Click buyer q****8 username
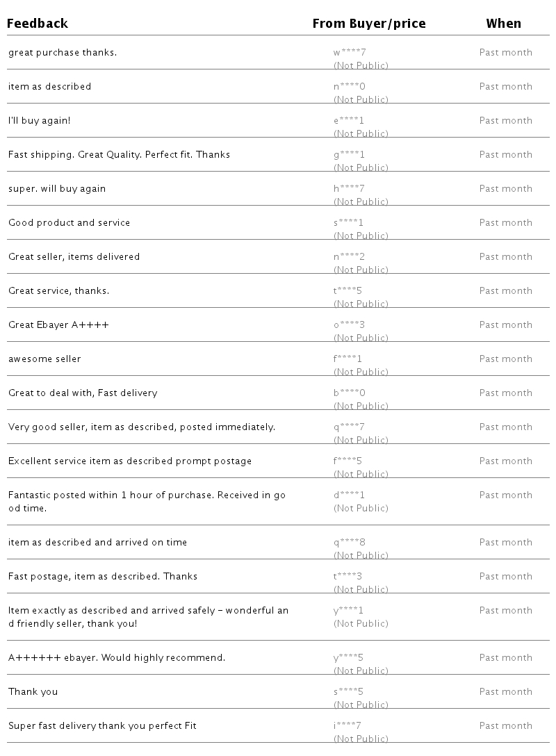This screenshot has height=756, width=556. [x=350, y=542]
